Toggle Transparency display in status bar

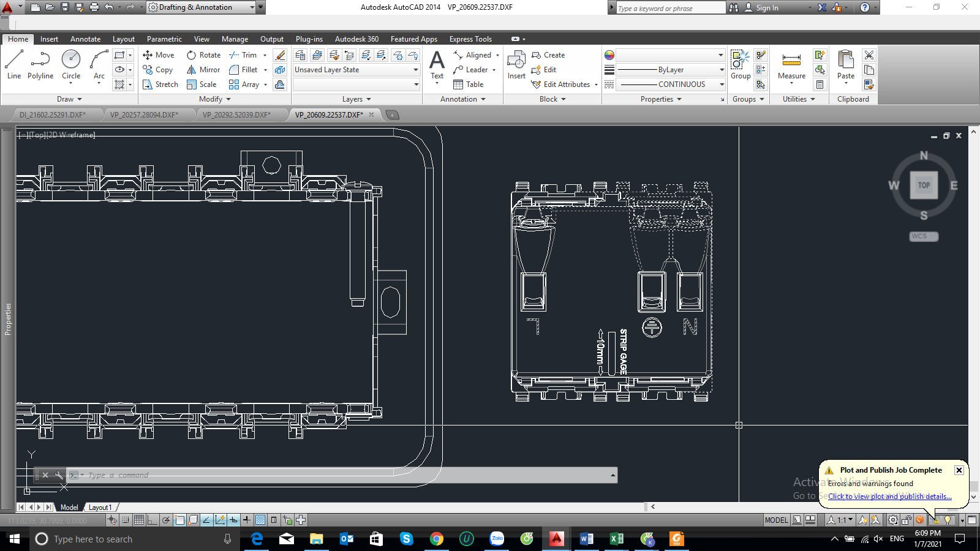click(x=260, y=520)
